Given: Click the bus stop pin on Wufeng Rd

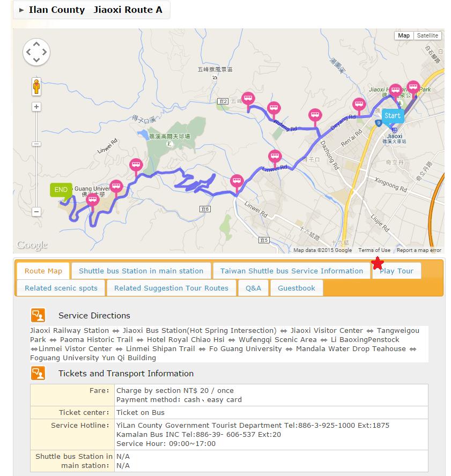Looking at the screenshot, I should point(273,109).
